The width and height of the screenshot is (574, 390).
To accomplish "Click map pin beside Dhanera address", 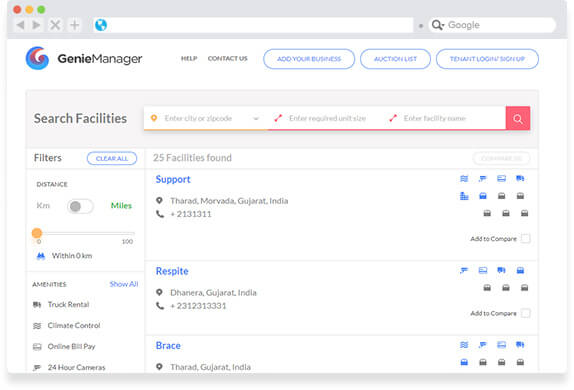I will tap(159, 292).
